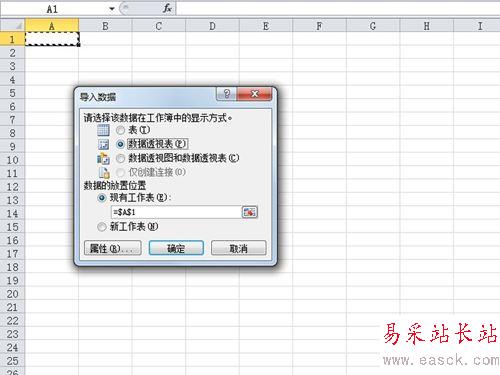Select the PivotTable (数据透视表) radio option
Screen dimensions: 500x375
(121, 144)
